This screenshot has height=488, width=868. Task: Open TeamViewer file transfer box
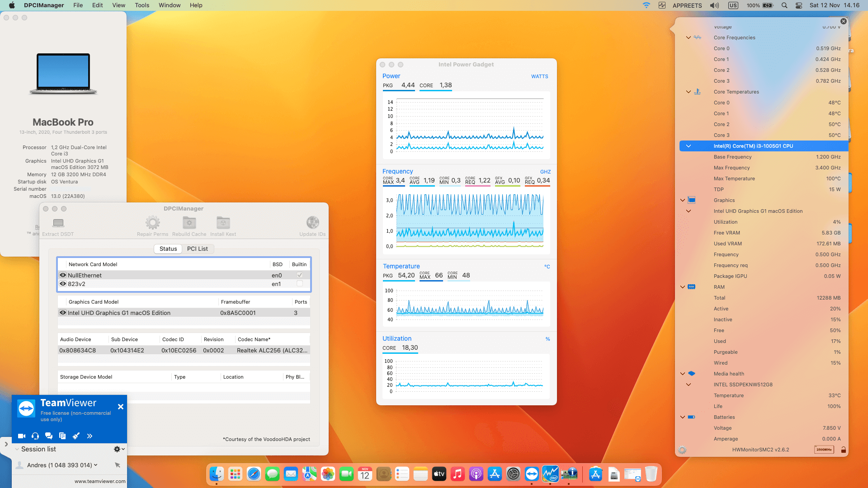(x=62, y=436)
